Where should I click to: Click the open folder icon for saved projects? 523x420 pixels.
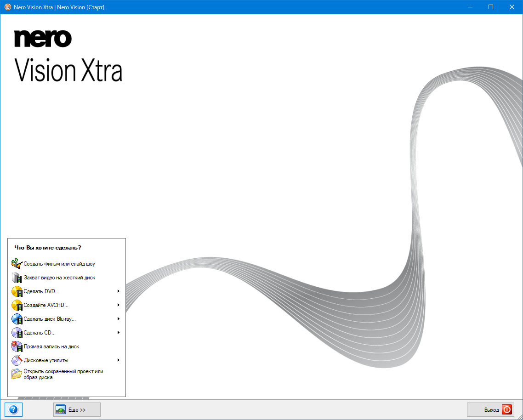click(17, 374)
